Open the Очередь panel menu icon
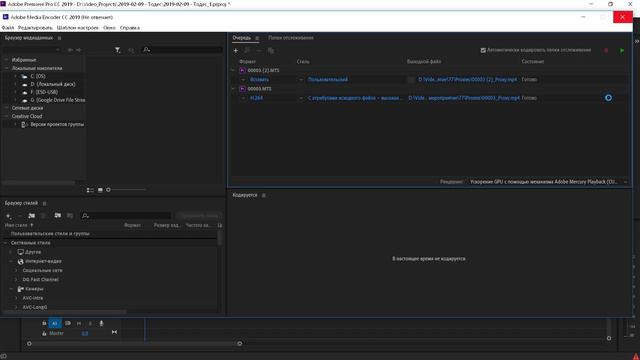 (x=257, y=38)
